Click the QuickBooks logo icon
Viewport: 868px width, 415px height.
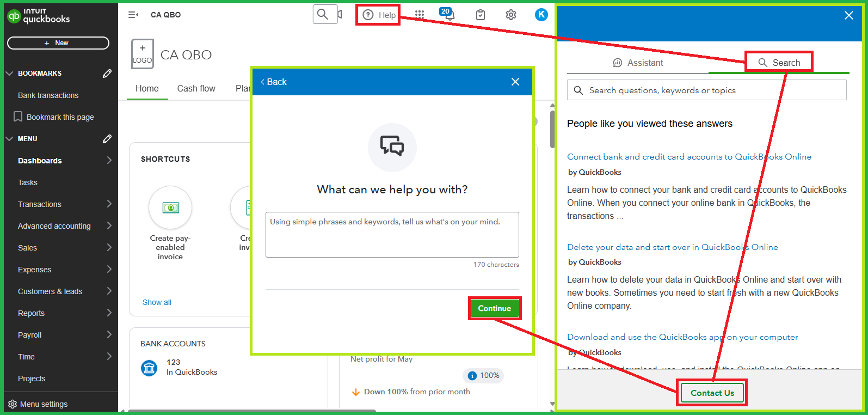(x=14, y=16)
